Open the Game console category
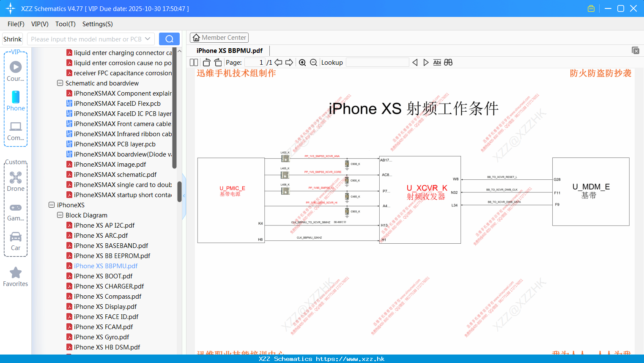Image resolution: width=644 pixels, height=363 pixels. pos(16,212)
